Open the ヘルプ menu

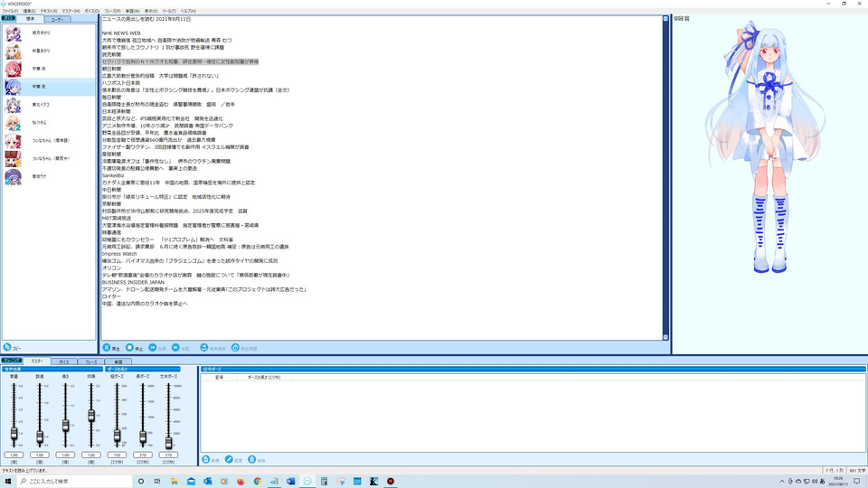188,11
